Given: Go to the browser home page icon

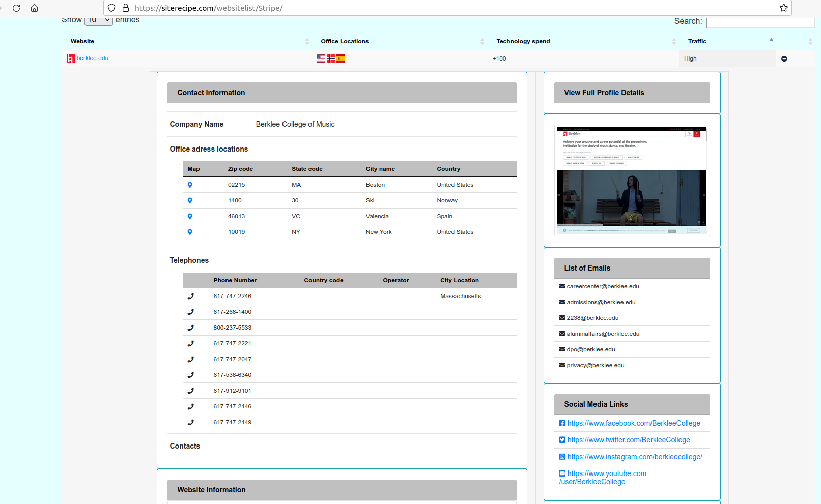Looking at the screenshot, I should tap(35, 8).
